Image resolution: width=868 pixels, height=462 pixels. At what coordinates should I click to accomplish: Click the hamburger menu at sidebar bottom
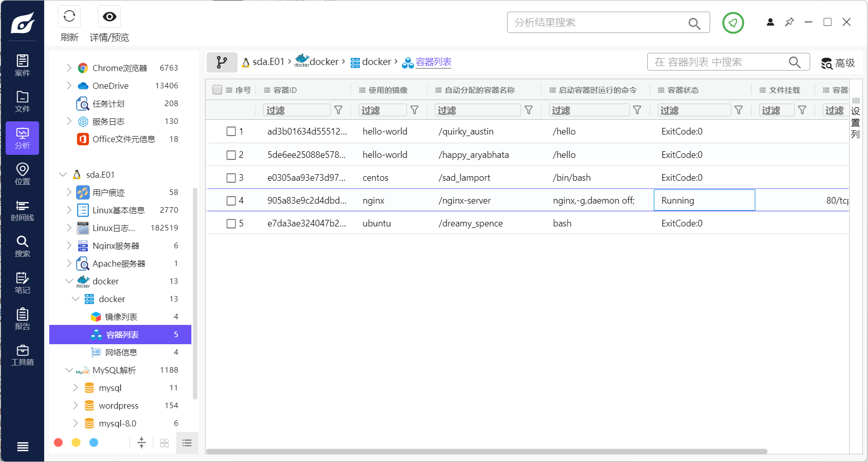[x=22, y=447]
